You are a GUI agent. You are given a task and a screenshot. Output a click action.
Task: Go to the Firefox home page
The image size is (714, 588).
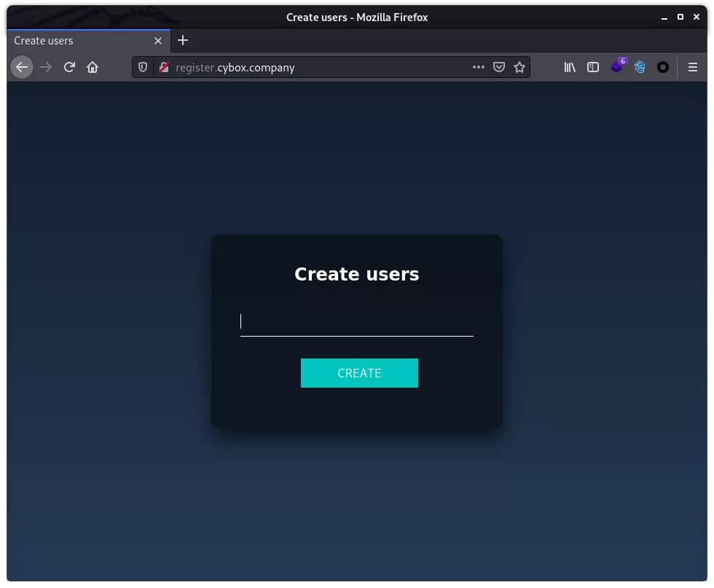(93, 67)
